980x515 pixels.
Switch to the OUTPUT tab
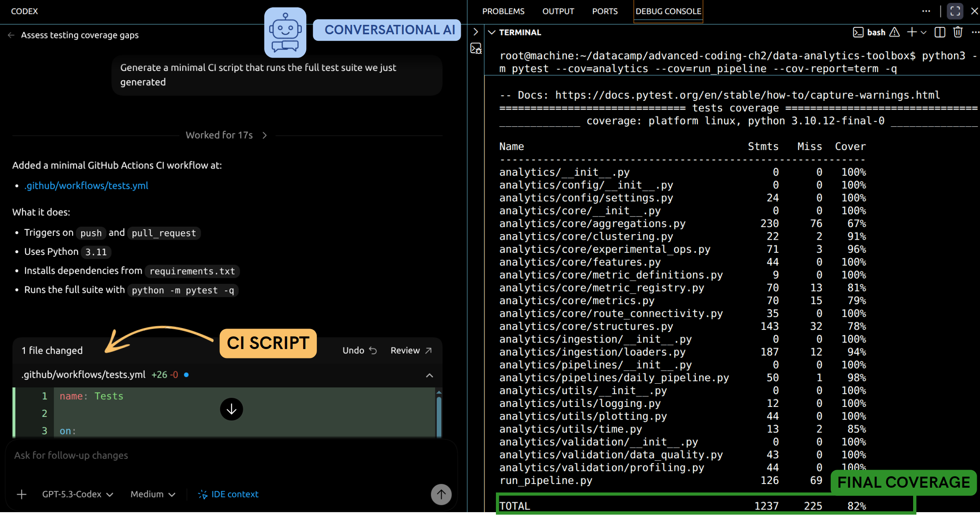[x=558, y=11]
